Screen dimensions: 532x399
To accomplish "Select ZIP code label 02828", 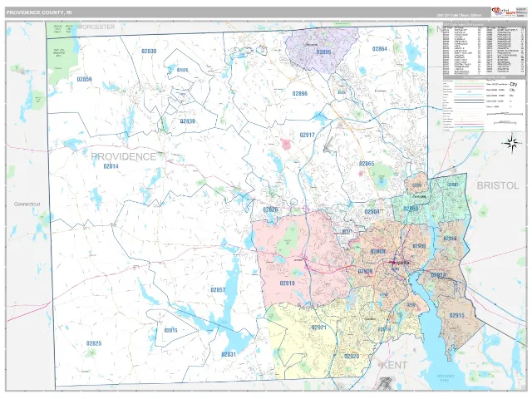I will (270, 209).
